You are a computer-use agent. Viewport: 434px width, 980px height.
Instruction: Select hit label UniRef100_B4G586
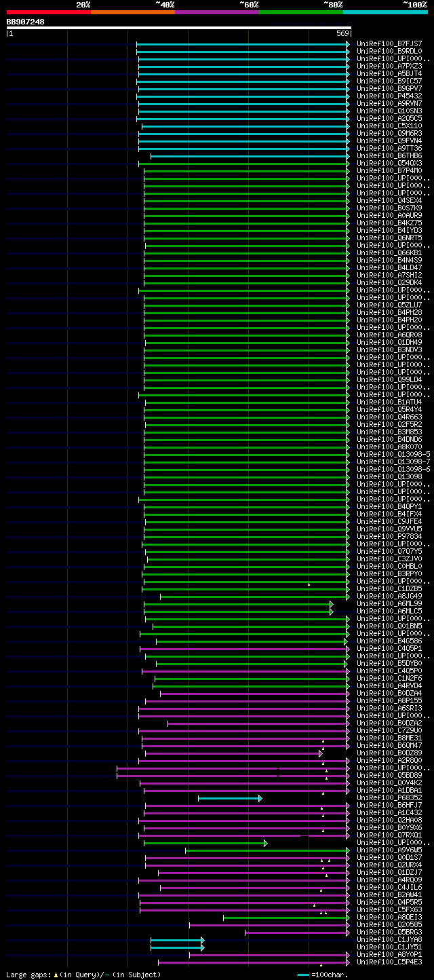[389, 641]
